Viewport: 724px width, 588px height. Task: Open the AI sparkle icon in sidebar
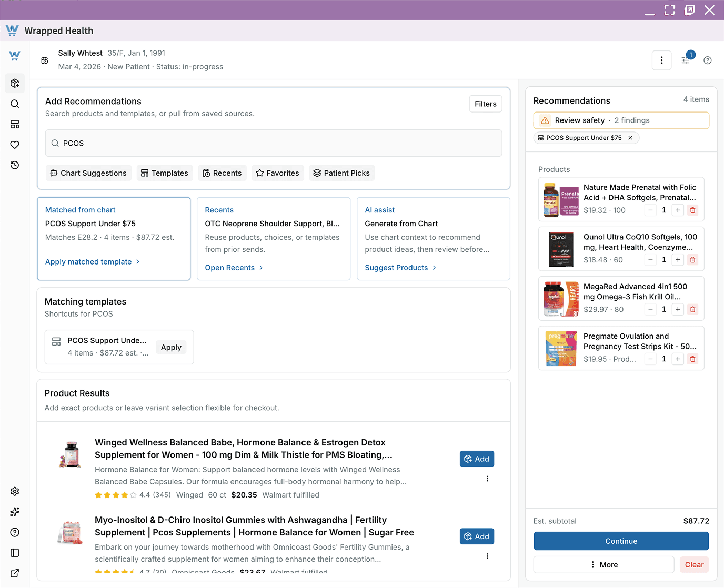point(15,512)
